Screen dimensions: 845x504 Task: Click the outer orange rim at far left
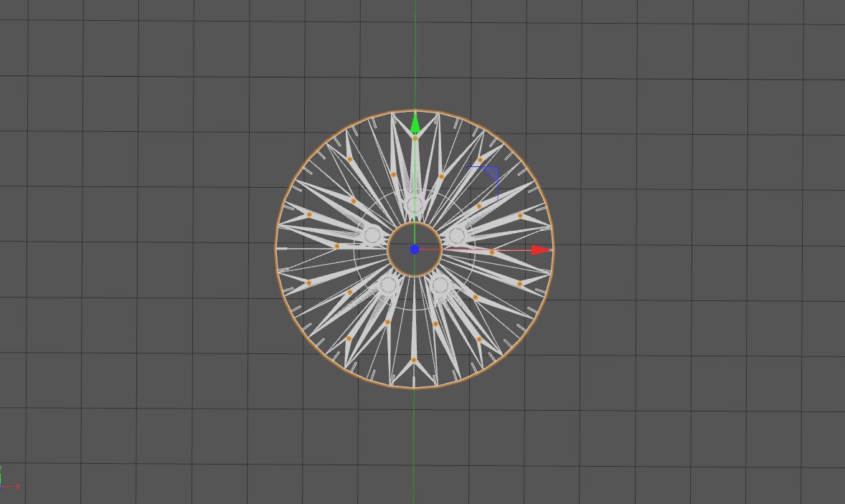pyautogui.click(x=276, y=249)
